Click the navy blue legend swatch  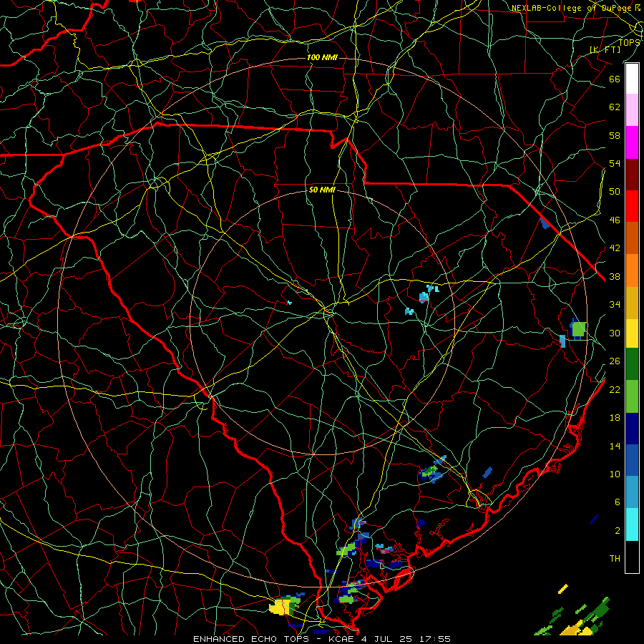[x=632, y=429]
